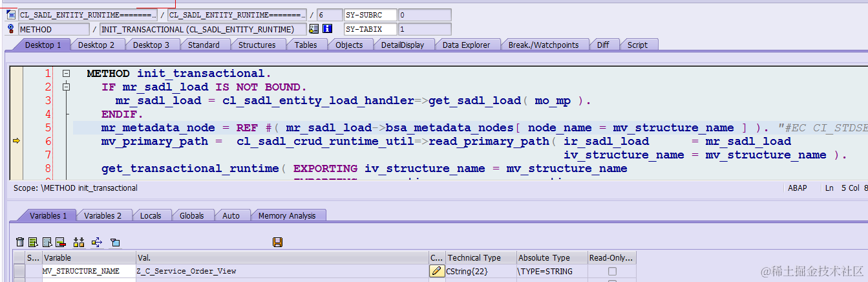Click the SY-SUBRC field
Screen dimensions: 868x282
click(370, 14)
